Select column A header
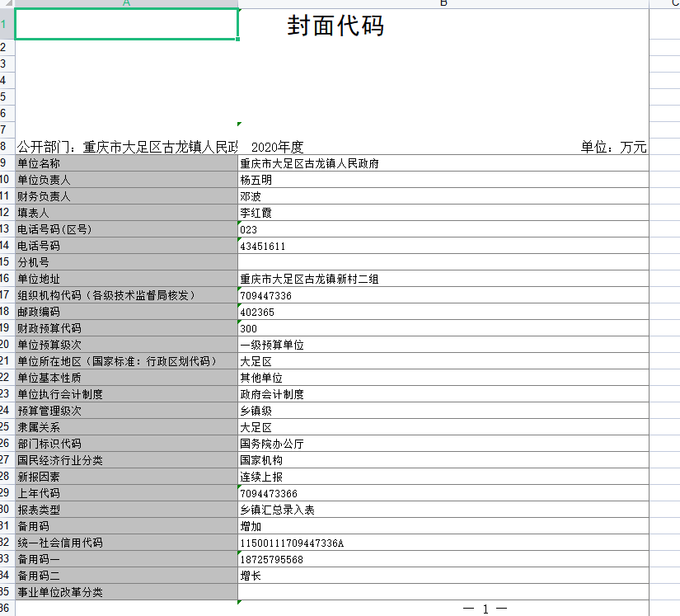This screenshot has height=616, width=680. tap(126, 3)
